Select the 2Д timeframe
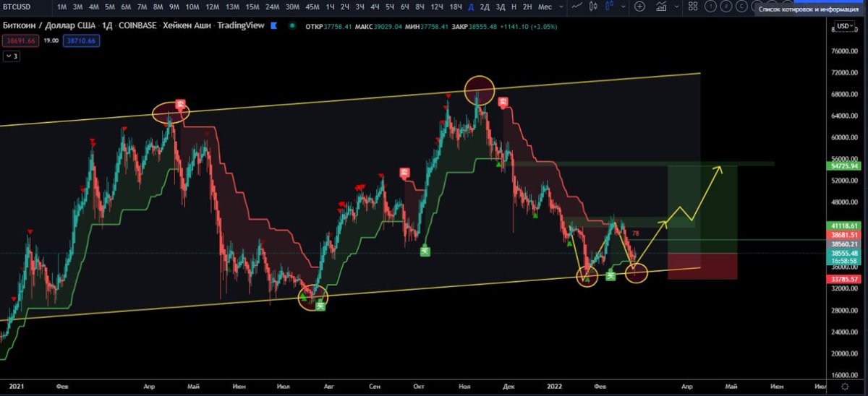Viewport: 868px width, 396px height. click(x=485, y=7)
